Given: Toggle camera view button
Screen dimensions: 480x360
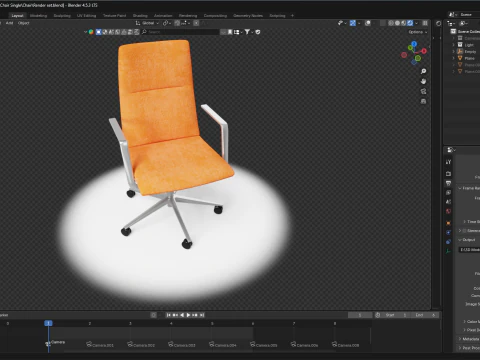Looking at the screenshot, I should (423, 91).
